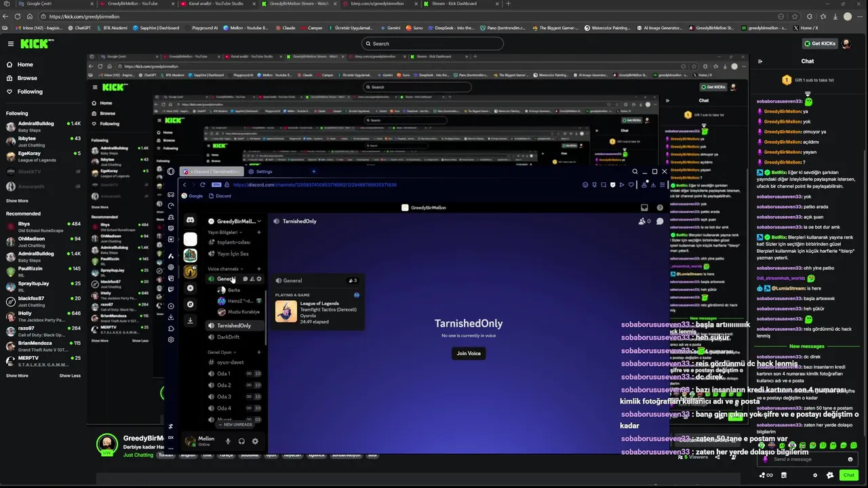868x488 pixels.
Task: Open Discover compass icon in the Discord server rail
Action: click(191, 304)
